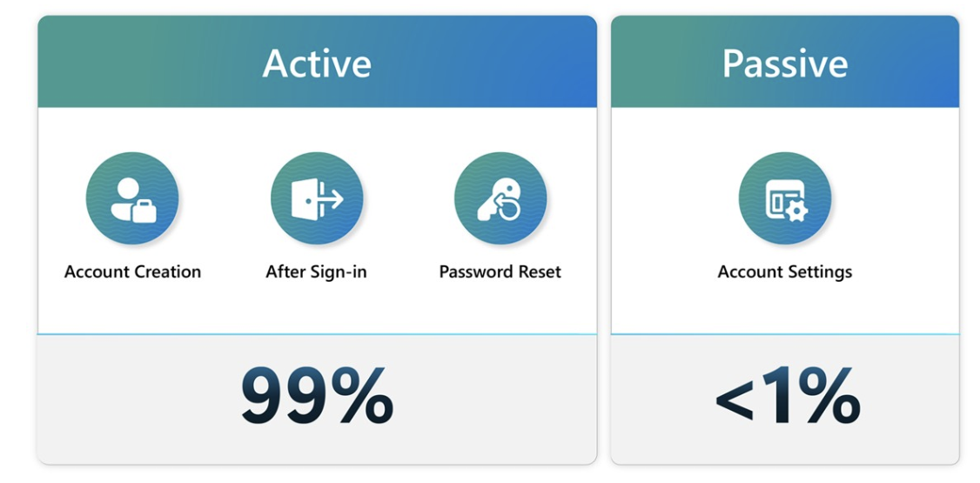The image size is (980, 483).
Task: Click the blue divider under Active icons
Action: (x=318, y=334)
